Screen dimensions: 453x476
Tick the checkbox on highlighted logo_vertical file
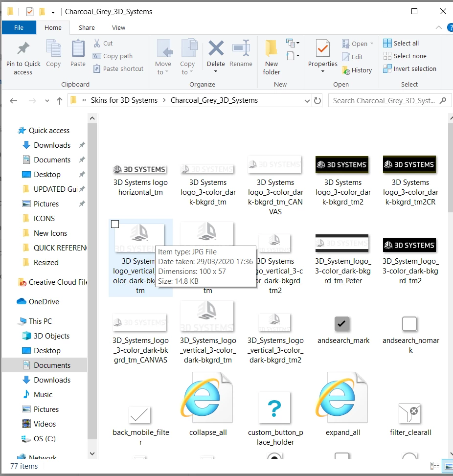(x=115, y=224)
